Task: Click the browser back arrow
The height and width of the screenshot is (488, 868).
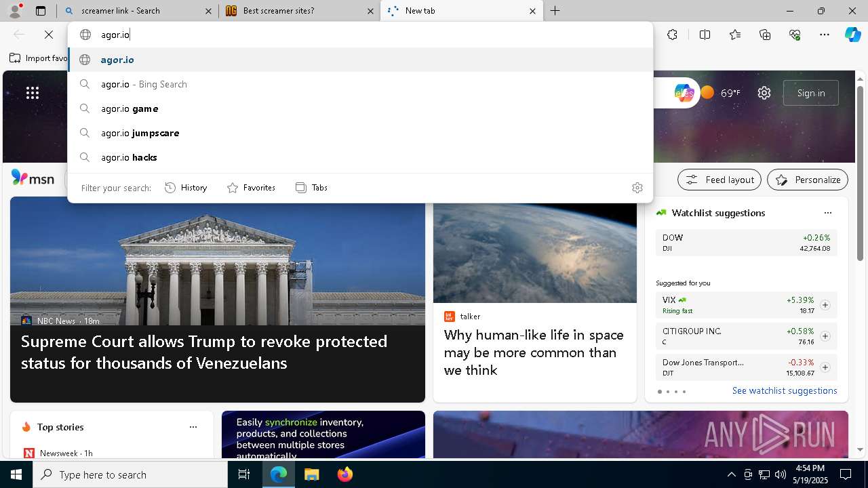Action: tap(19, 35)
